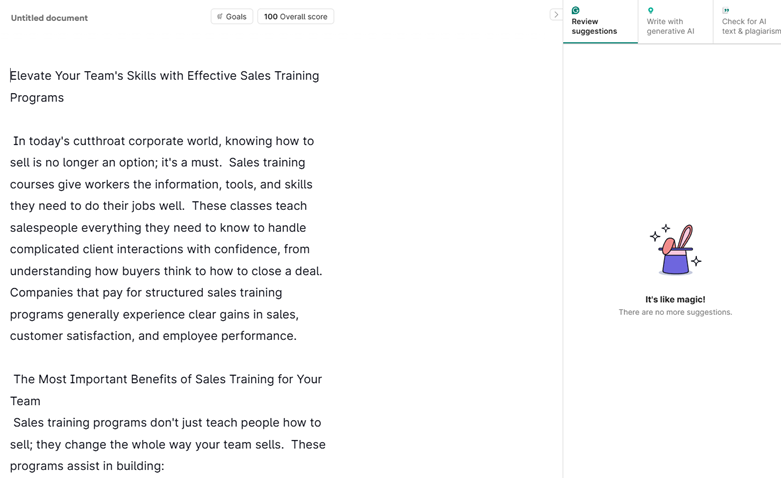Click the quotation mark icon above Check for AI
The height and width of the screenshot is (478, 781).
click(x=726, y=11)
